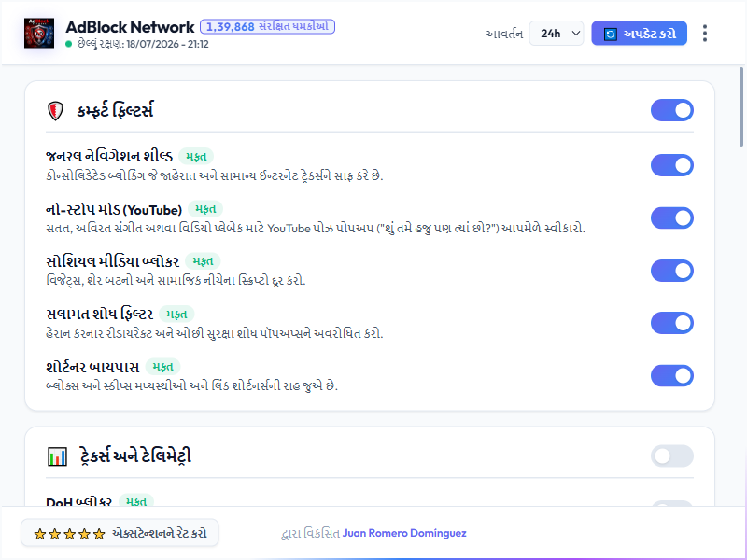
Task: Click the bar chart icon beside ટ્રેકર્સ અને ટેલિમેટ્રી
Action: pyautogui.click(x=57, y=456)
